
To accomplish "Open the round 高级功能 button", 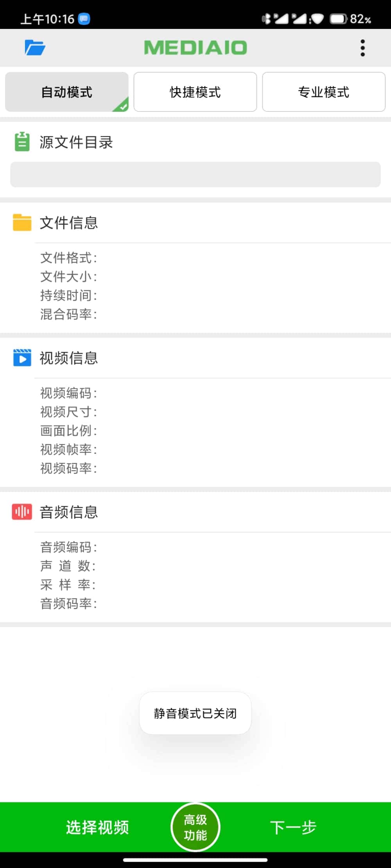I will 195,827.
